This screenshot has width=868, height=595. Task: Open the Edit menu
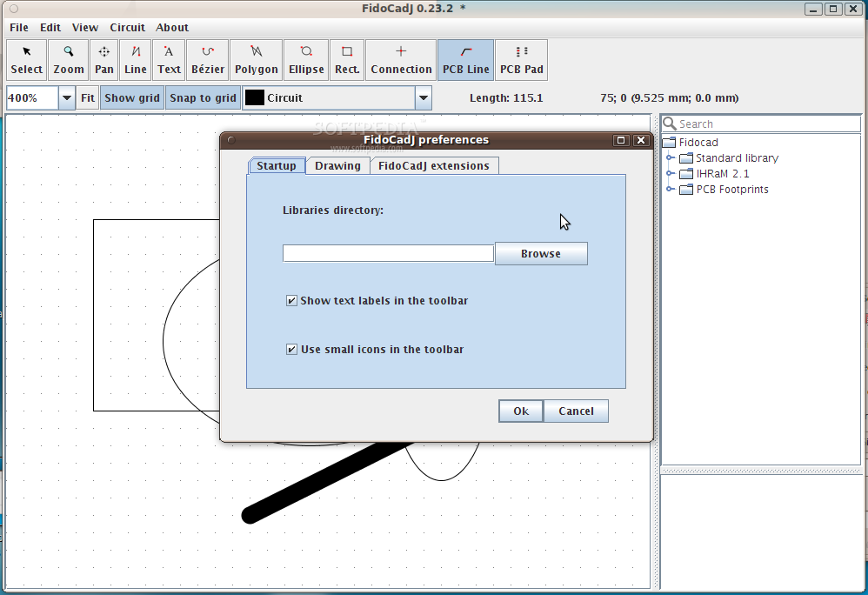click(50, 27)
